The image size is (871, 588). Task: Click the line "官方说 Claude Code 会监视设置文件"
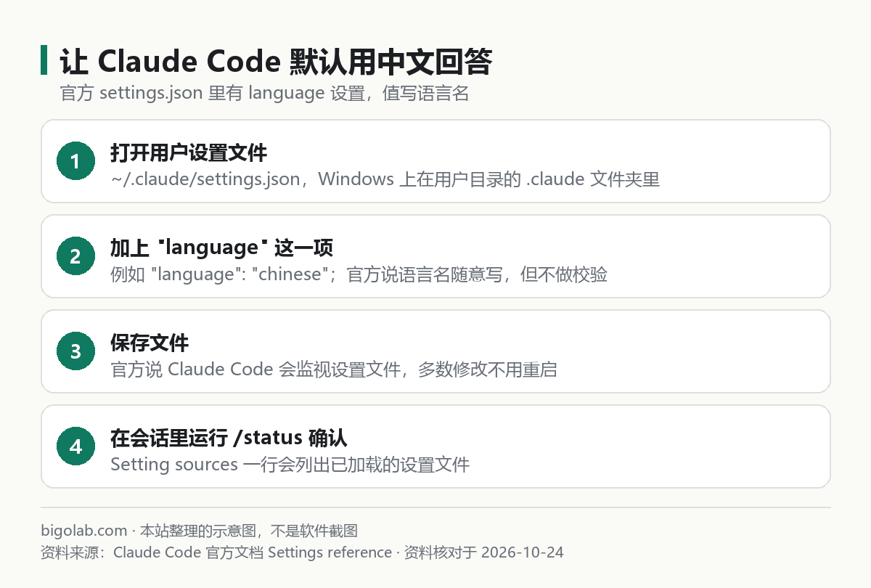334,369
